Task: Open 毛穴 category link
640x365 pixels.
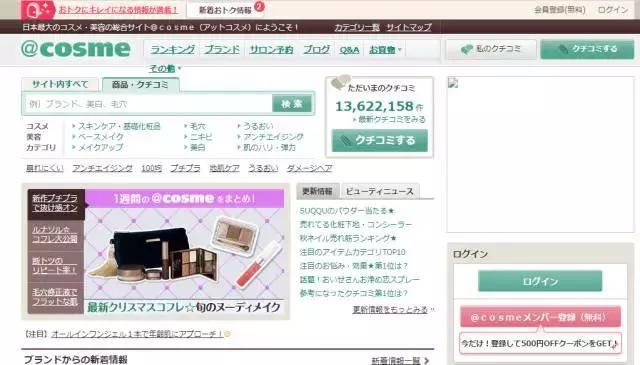Action: (x=198, y=126)
